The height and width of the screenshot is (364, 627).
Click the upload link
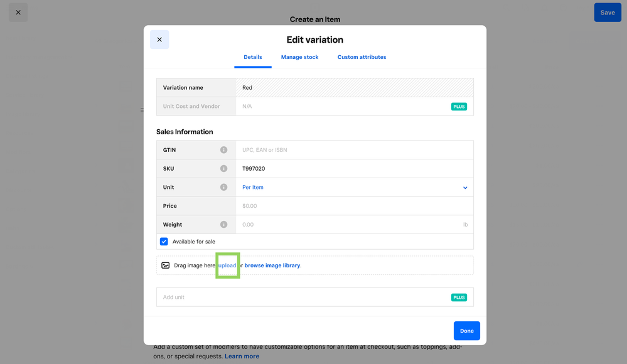click(x=227, y=265)
